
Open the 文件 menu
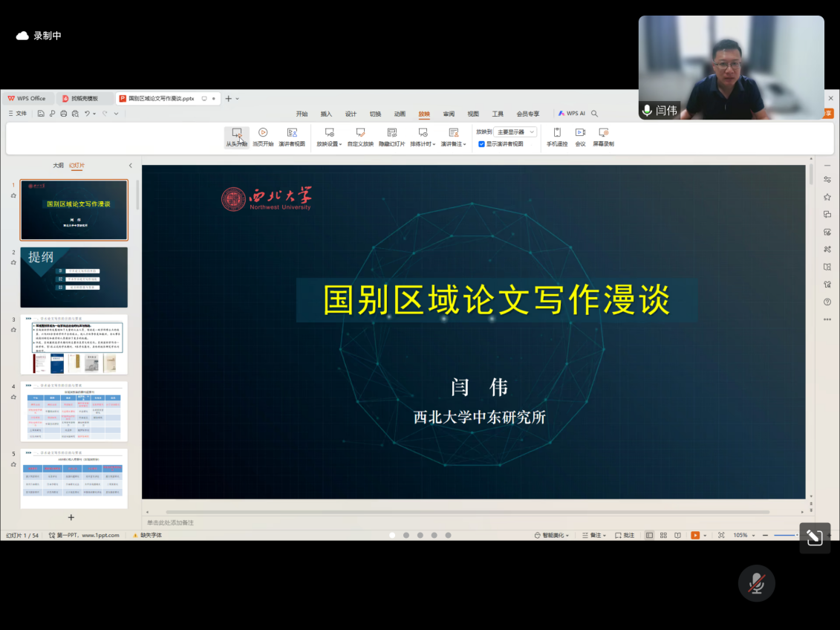click(x=18, y=114)
